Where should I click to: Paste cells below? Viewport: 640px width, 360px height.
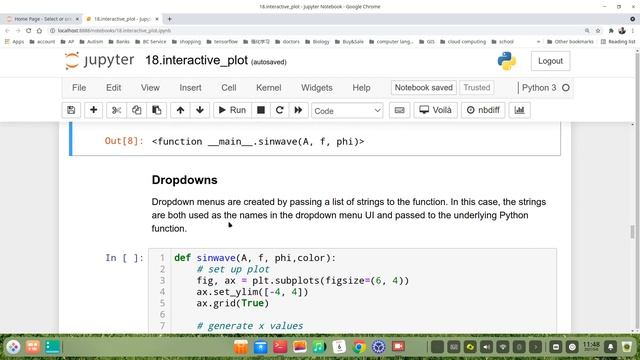[156, 110]
